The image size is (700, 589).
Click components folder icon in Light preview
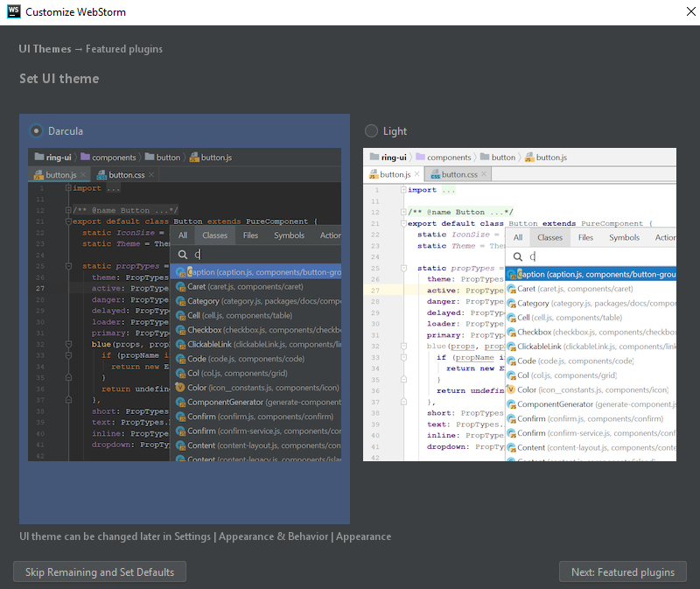click(x=421, y=157)
